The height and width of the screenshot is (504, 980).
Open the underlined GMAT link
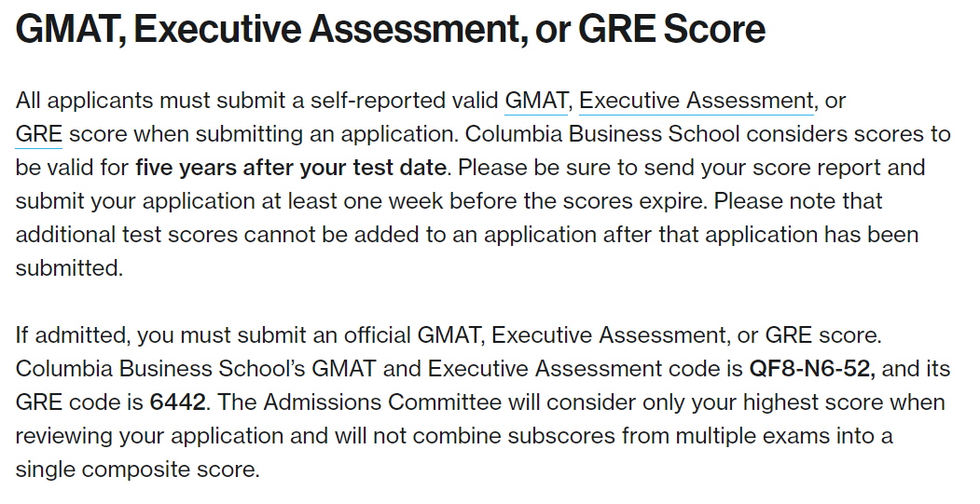tap(536, 100)
